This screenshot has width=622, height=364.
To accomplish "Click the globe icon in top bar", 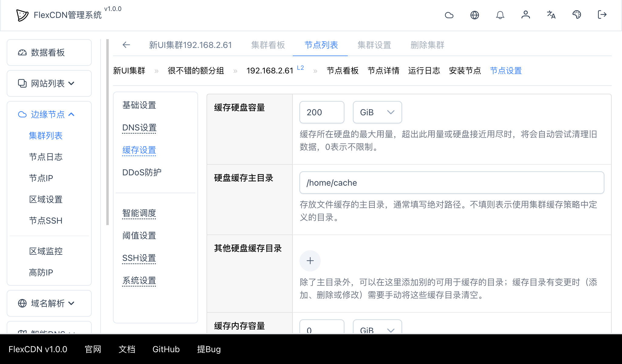I will (x=475, y=15).
